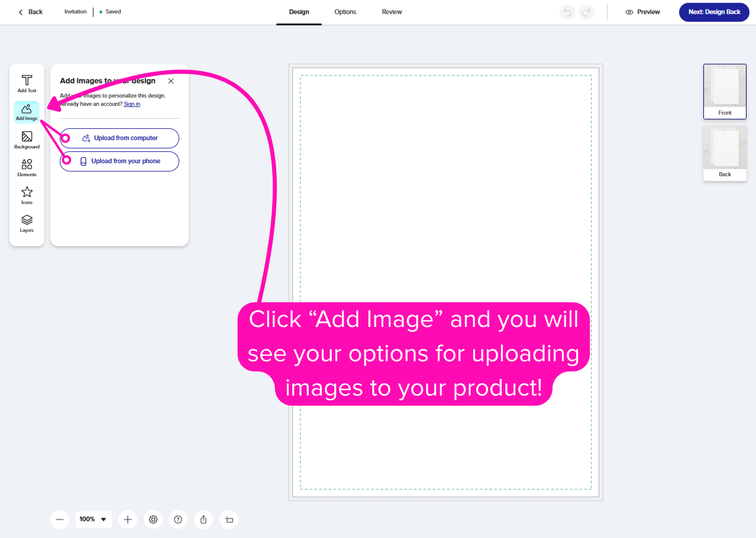Screen dimensions: 756x538
Task: Select the Add Text tool
Action: tap(27, 83)
